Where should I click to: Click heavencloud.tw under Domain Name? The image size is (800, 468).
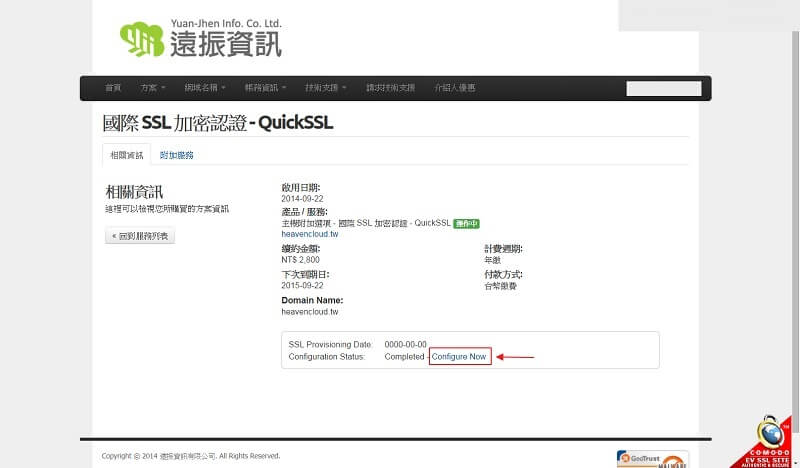(310, 311)
